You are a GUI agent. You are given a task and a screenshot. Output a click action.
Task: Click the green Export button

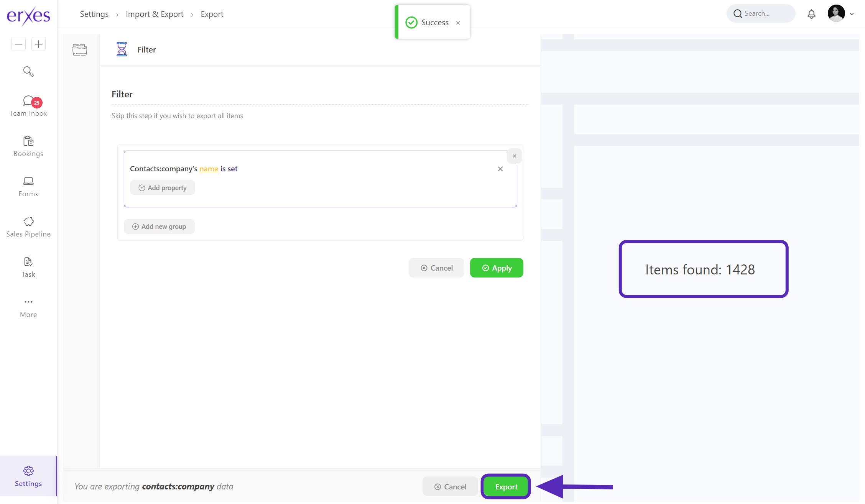tap(506, 487)
